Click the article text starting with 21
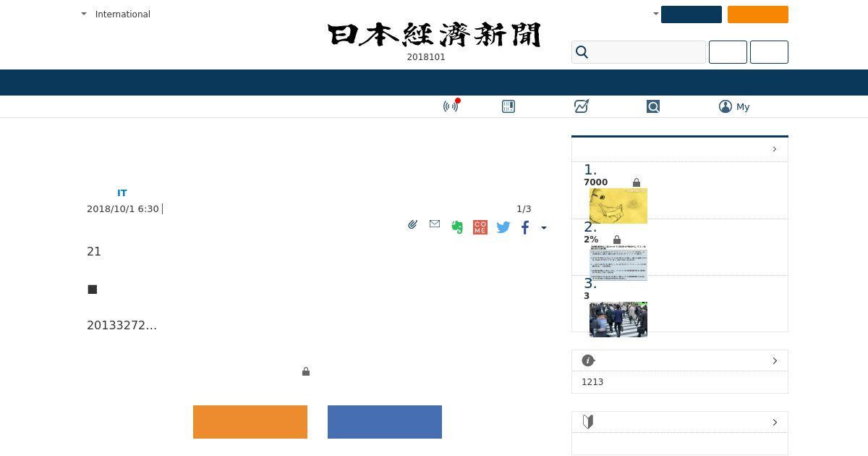Viewport: 868px width, 456px height. tap(94, 251)
